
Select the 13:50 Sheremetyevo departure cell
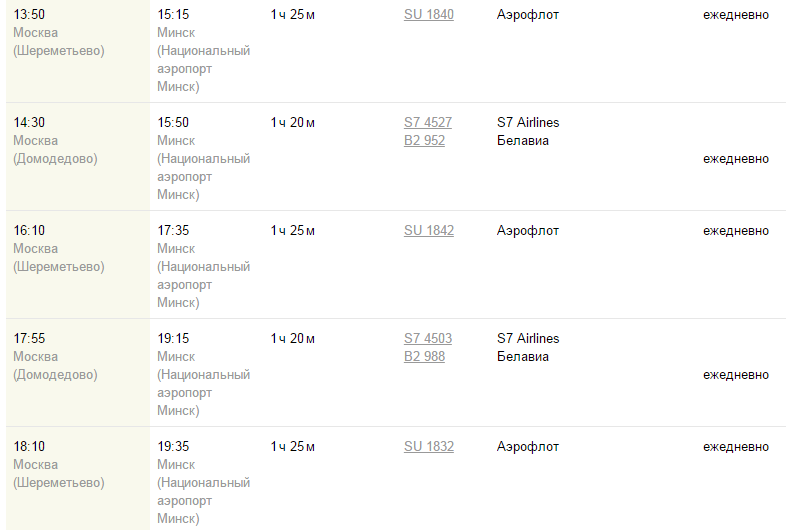(29, 15)
